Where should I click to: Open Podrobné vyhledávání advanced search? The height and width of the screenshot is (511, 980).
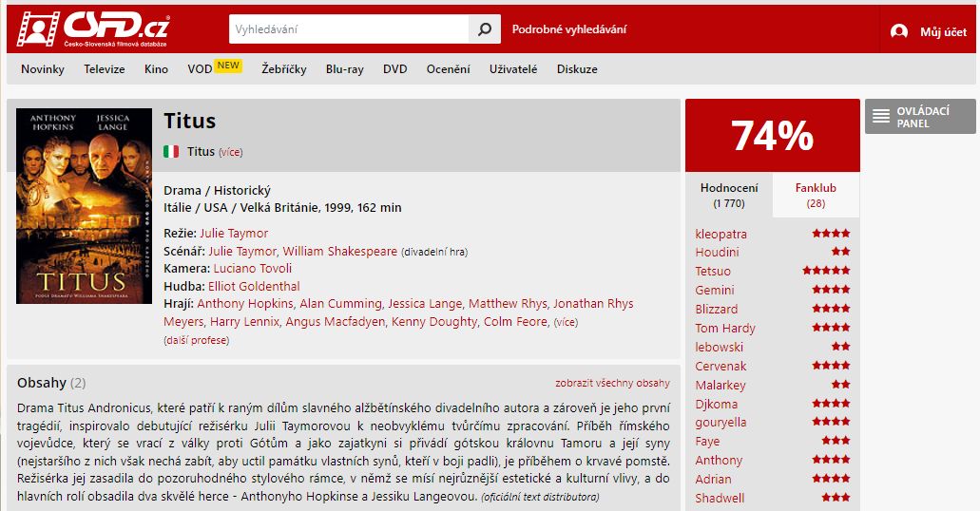tap(568, 29)
